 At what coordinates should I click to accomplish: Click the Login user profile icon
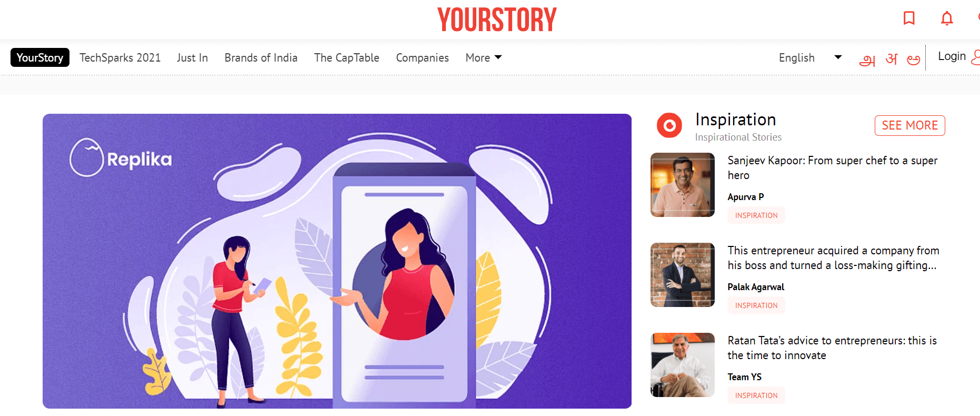[975, 57]
